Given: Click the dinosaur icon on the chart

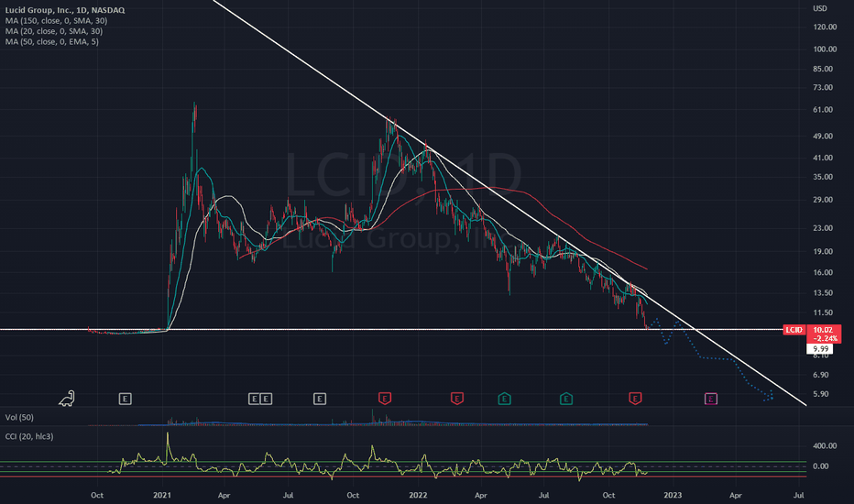Looking at the screenshot, I should point(67,399).
